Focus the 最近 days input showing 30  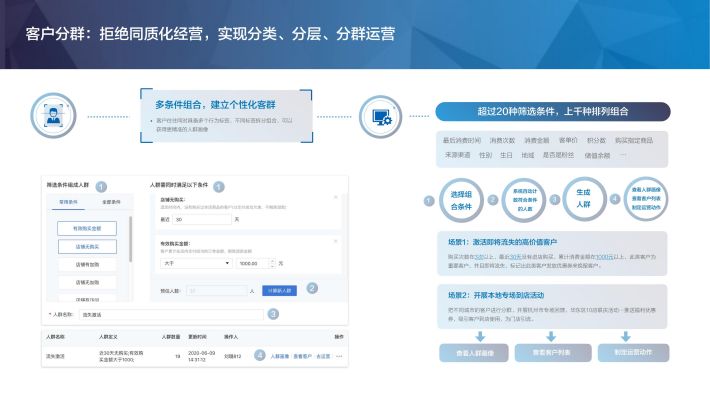201,219
